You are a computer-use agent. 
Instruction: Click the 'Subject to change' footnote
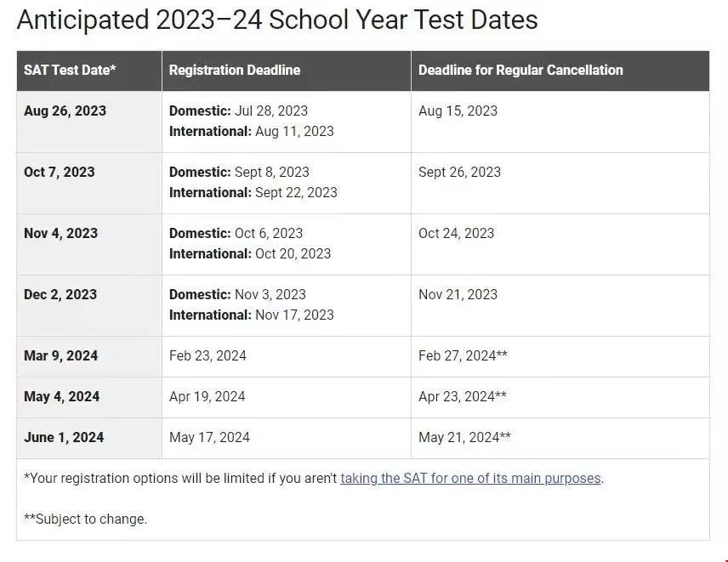[85, 519]
